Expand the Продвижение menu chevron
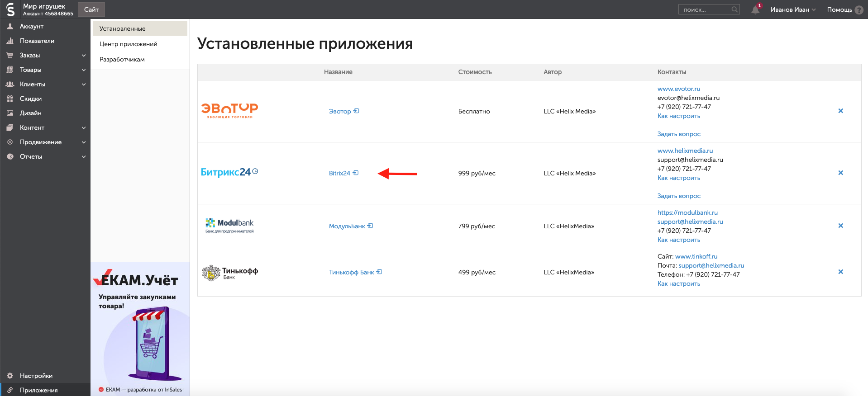 pyautogui.click(x=84, y=142)
